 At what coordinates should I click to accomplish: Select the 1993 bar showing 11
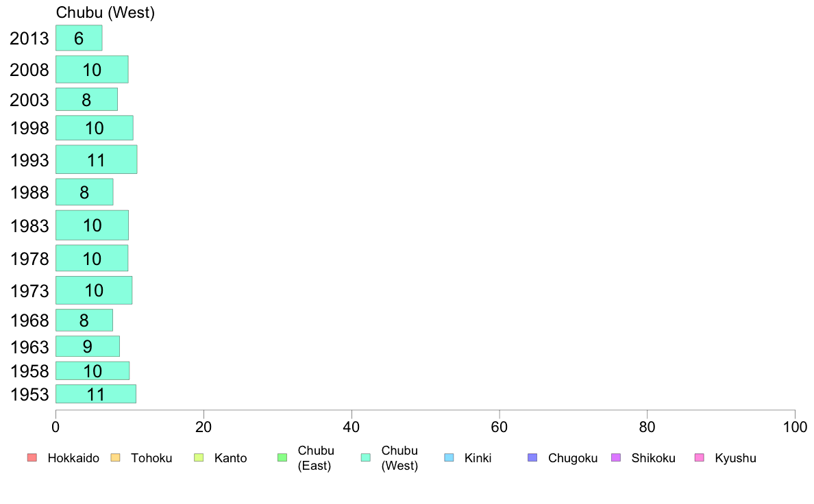[96, 160]
